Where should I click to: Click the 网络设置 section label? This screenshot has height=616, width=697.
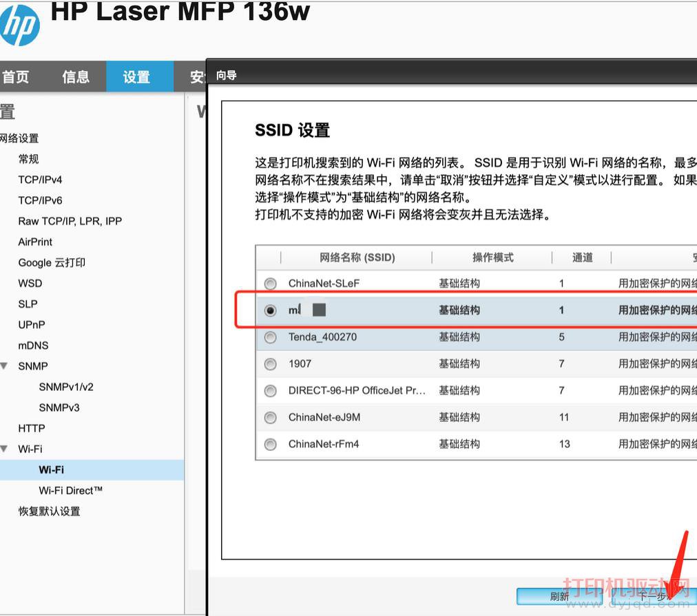[x=19, y=138]
